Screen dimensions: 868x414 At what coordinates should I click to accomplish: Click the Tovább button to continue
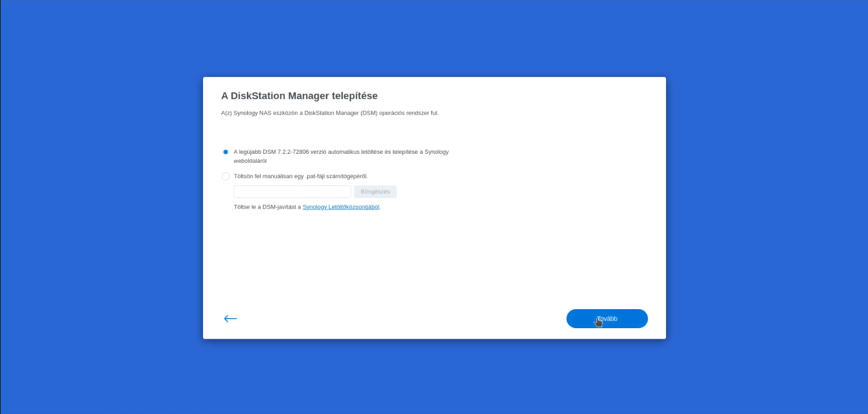pos(607,319)
